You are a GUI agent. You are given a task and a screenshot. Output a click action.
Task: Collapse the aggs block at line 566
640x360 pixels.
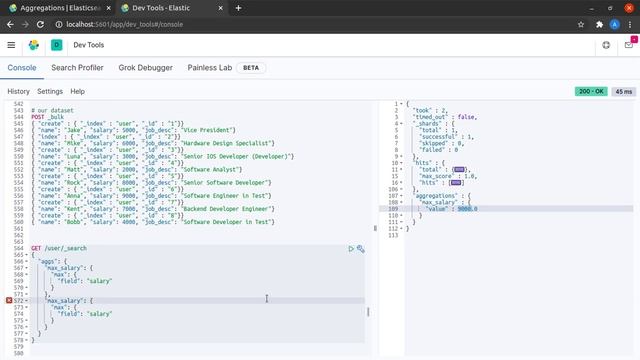point(27,261)
